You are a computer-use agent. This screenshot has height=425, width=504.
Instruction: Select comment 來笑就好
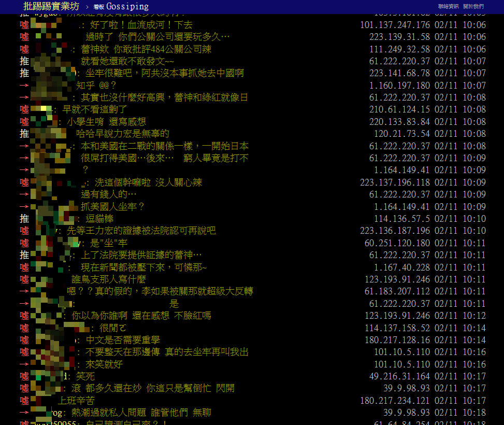click(104, 364)
